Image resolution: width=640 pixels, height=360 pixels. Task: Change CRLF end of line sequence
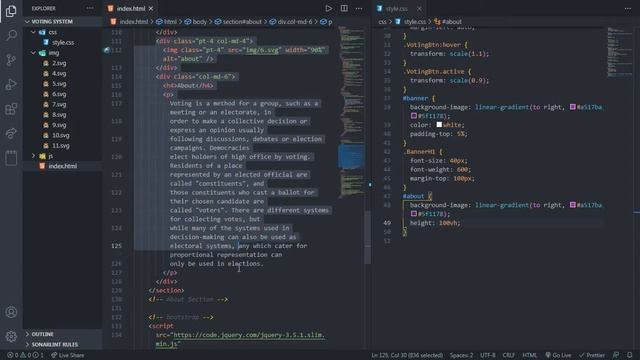[x=509, y=355]
